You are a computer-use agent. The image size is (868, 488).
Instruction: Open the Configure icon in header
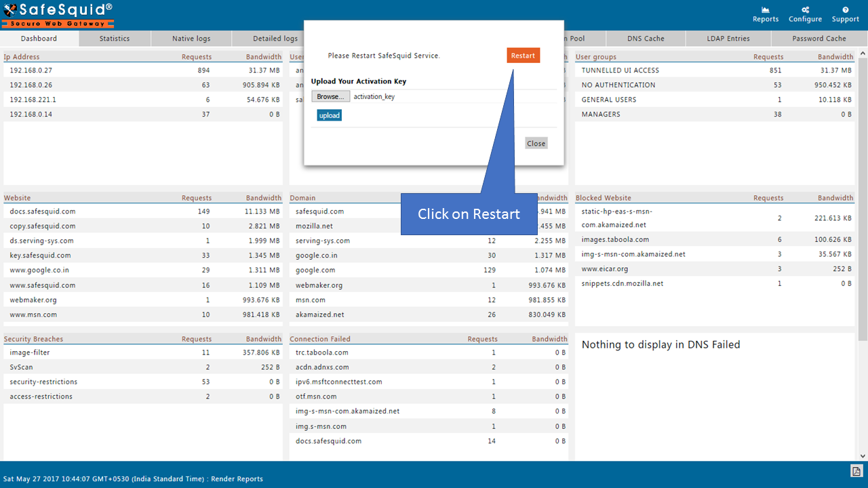point(805,14)
